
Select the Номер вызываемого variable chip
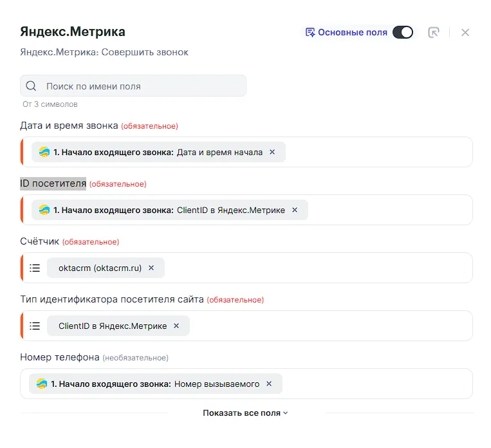point(154,384)
